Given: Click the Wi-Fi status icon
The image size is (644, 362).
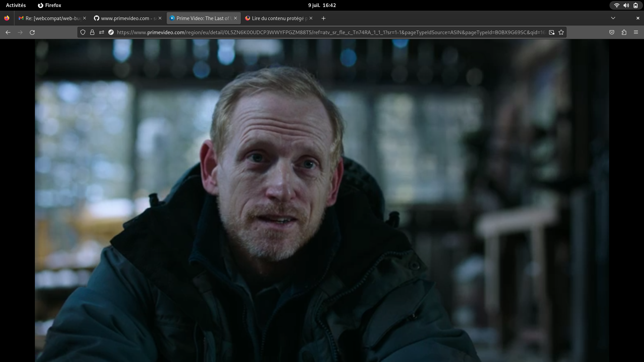Looking at the screenshot, I should pos(617,5).
